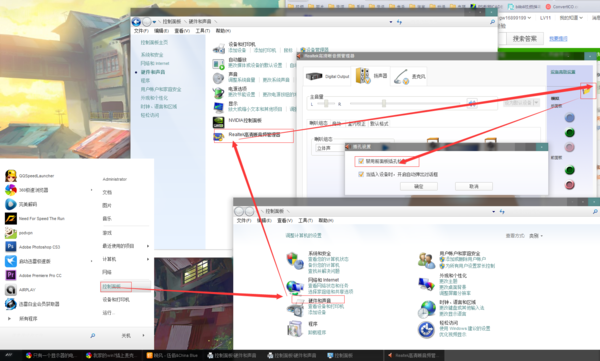
Task: Click the Sound speaker icon in Hardware and Sound
Action: (x=218, y=78)
